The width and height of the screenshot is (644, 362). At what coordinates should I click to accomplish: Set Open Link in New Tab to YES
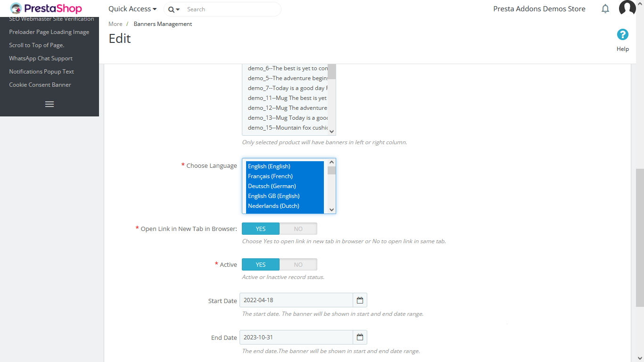[261, 229]
